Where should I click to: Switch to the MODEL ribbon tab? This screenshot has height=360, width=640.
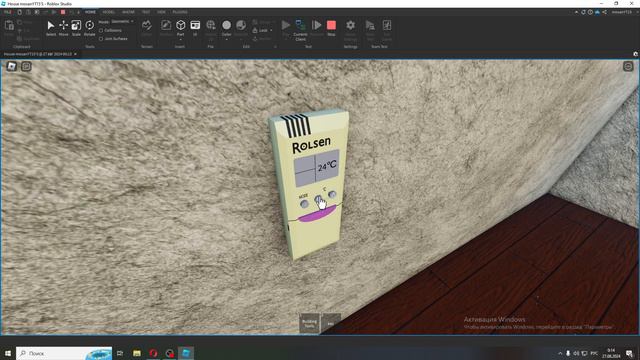[109, 12]
